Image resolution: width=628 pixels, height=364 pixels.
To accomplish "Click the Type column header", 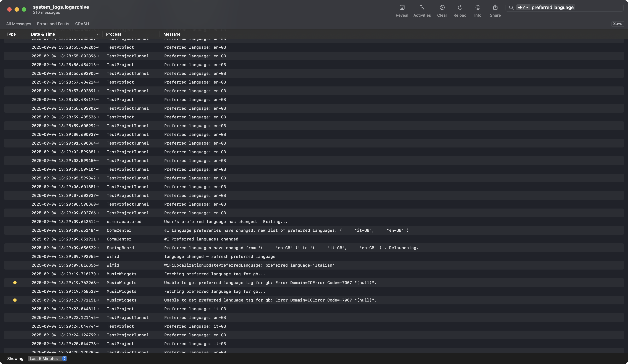I will point(11,34).
